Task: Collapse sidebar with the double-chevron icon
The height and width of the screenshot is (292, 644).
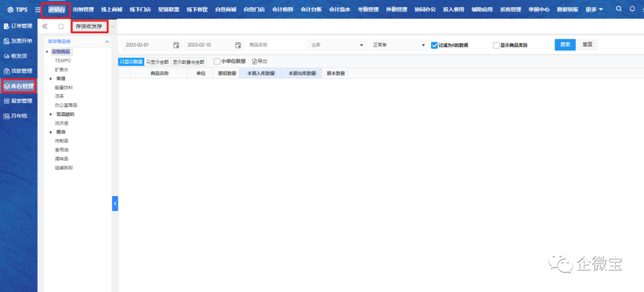Action: coord(45,26)
